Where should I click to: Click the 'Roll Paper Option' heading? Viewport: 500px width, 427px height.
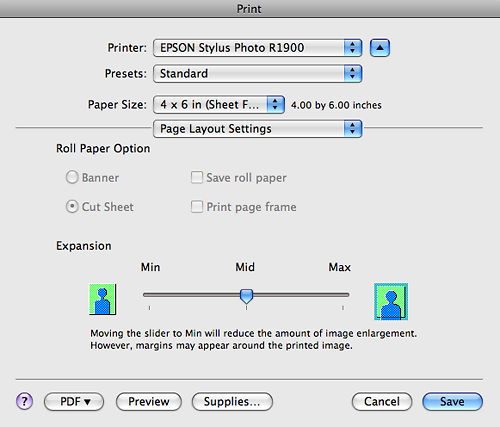coord(103,149)
